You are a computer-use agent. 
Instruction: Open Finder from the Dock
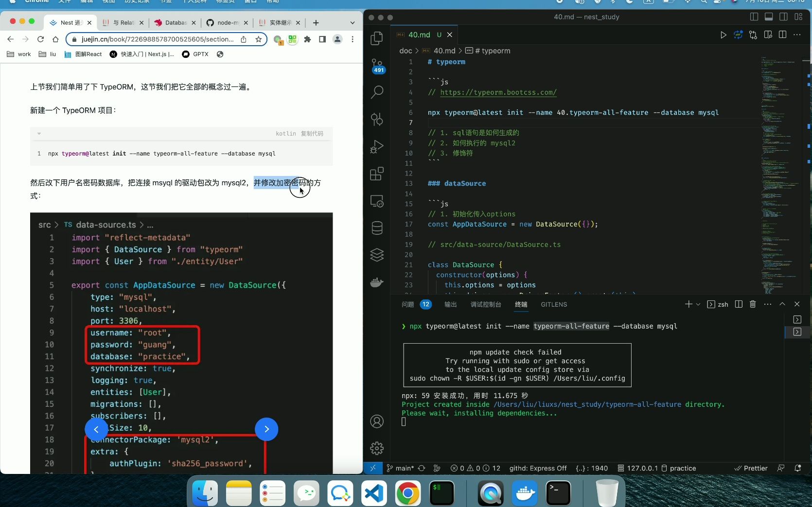click(205, 493)
